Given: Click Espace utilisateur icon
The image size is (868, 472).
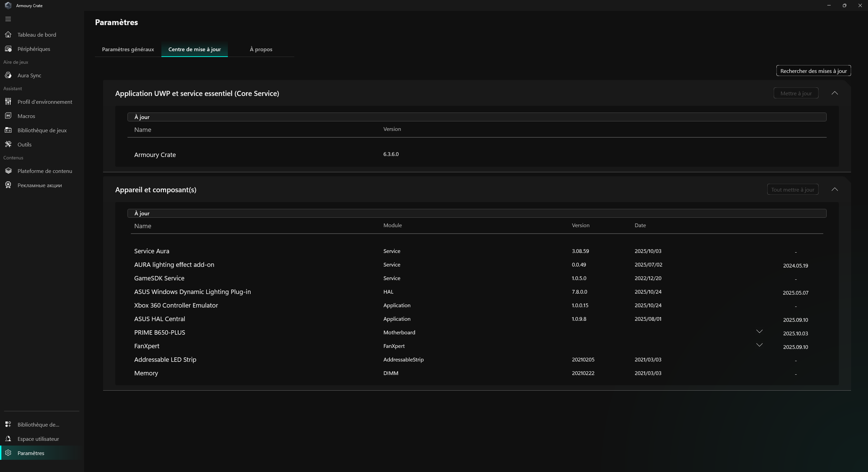Looking at the screenshot, I should [x=8, y=439].
